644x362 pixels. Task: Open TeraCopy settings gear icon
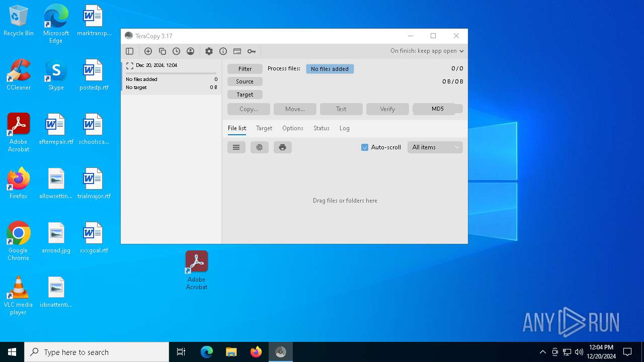(x=209, y=51)
